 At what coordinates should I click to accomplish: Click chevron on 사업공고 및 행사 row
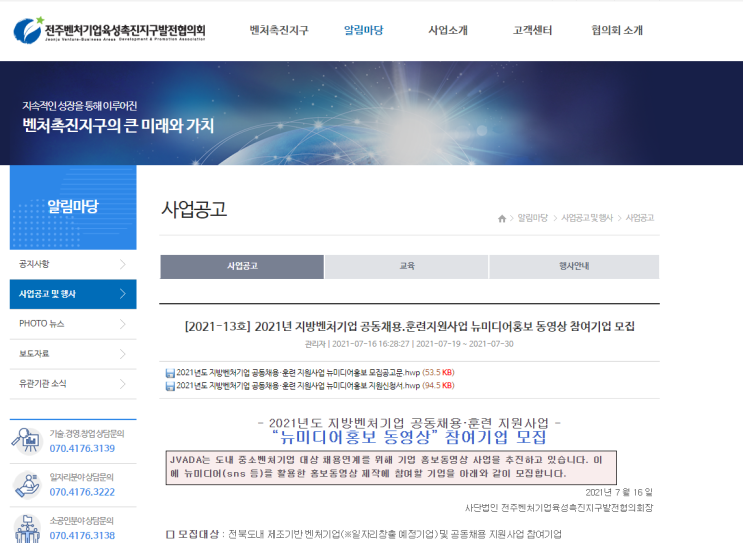click(x=123, y=294)
